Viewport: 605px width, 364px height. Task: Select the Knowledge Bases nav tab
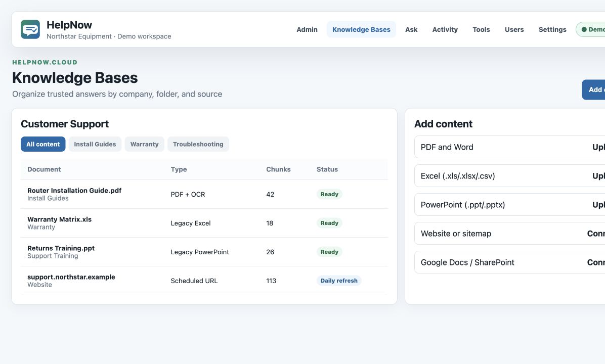point(361,29)
